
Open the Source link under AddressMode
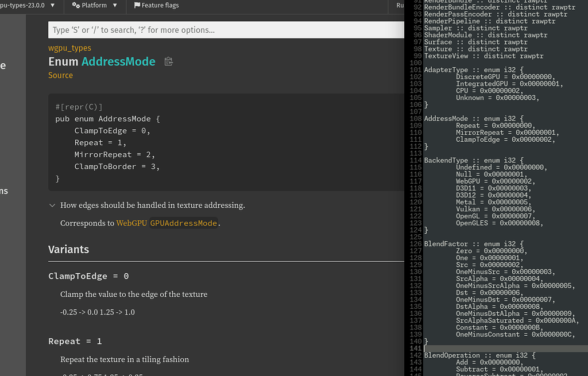coord(60,75)
